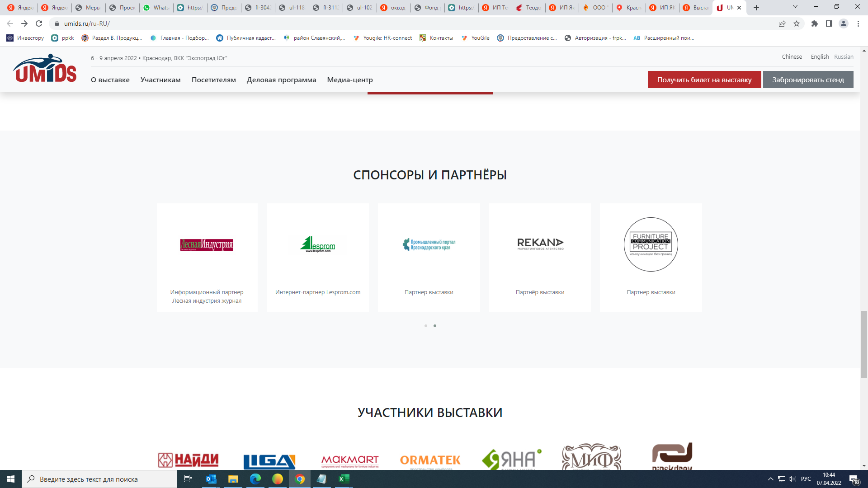This screenshot has width=868, height=488.
Task: Switch to the оквэд browser tab
Action: point(393,8)
